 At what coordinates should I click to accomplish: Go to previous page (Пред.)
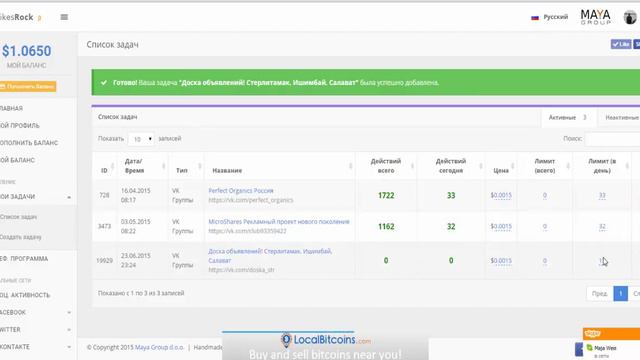(x=600, y=293)
